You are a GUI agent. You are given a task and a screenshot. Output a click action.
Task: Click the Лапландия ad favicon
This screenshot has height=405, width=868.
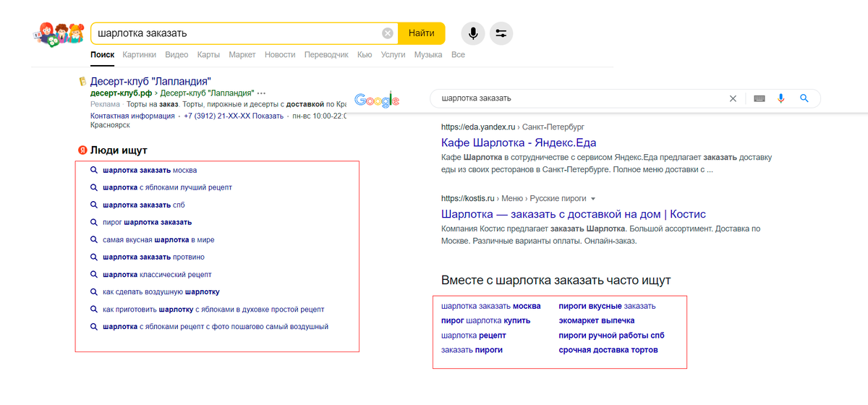click(x=82, y=81)
